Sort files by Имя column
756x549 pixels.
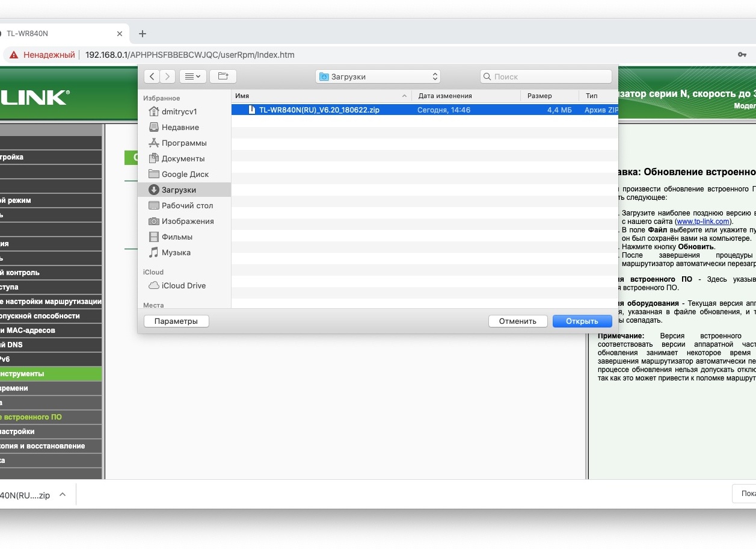[x=321, y=96]
